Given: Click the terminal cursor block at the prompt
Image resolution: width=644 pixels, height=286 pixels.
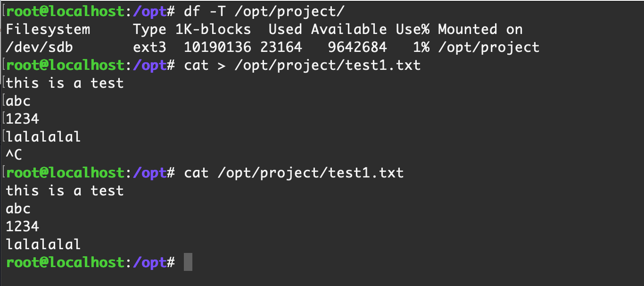Looking at the screenshot, I should tap(188, 262).
